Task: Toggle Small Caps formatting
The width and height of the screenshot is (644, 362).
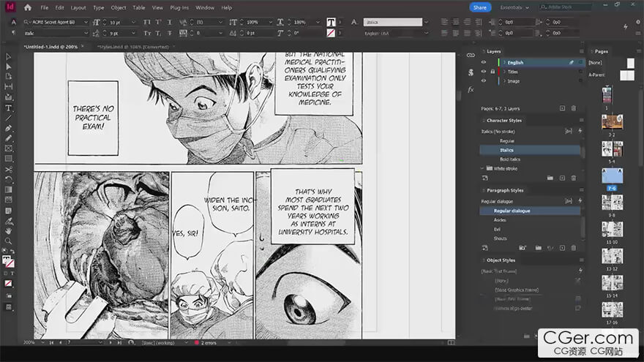Action: click(x=147, y=33)
